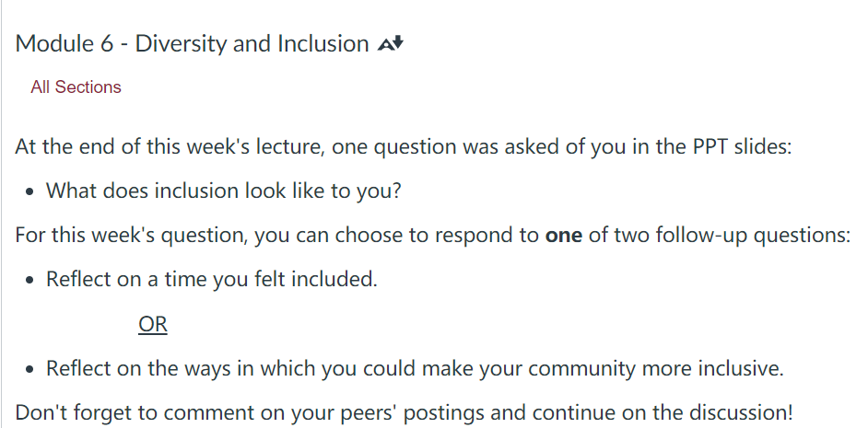Click the "Don't forget to comment" sentence
The width and height of the screenshot is (868, 428).
405,412
